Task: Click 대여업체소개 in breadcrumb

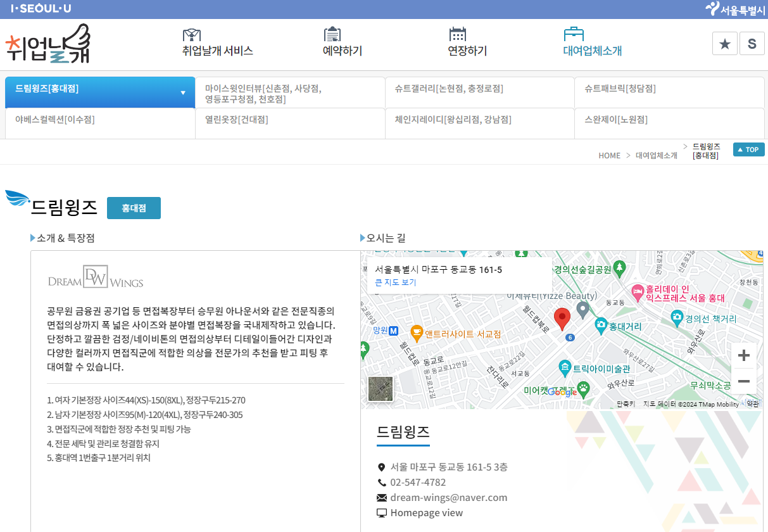Action: coord(657,156)
